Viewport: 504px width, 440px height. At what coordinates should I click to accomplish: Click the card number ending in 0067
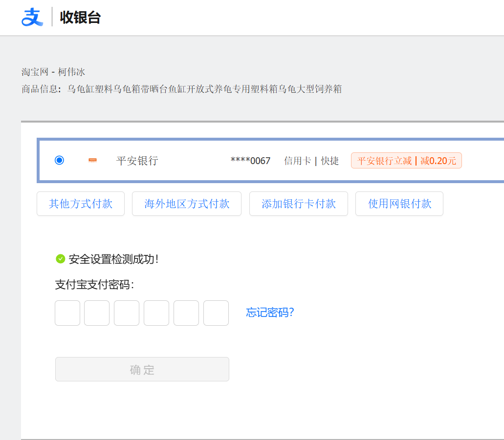(250, 161)
